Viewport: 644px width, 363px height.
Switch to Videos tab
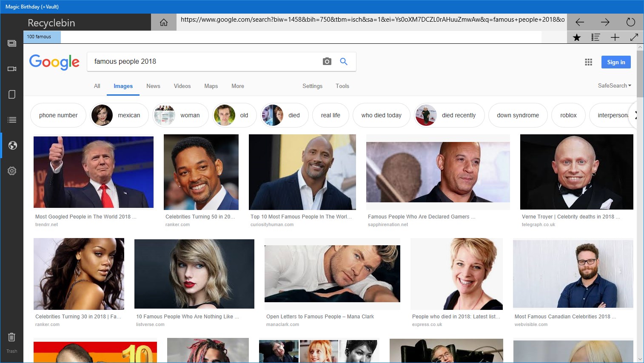click(x=182, y=86)
